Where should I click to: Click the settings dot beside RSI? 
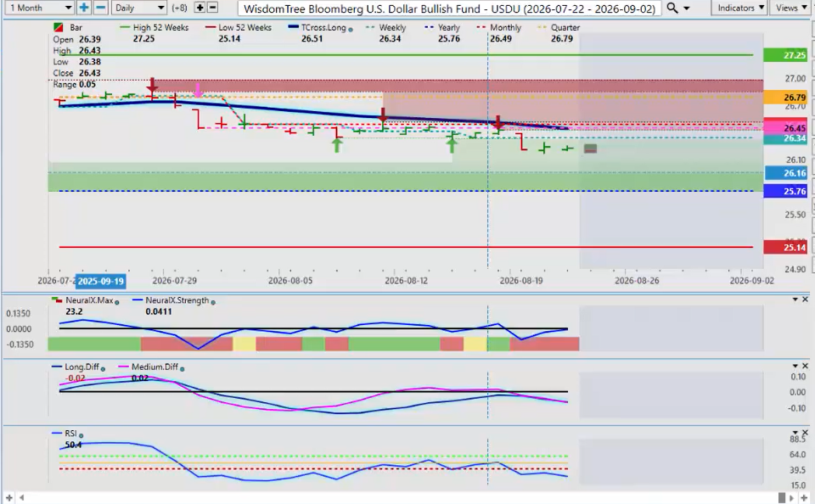81,435
